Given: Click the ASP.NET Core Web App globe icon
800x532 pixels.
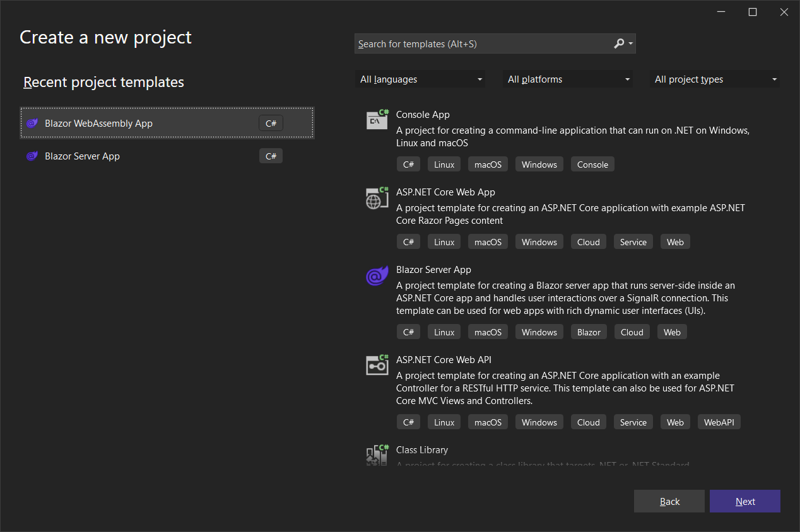Looking at the screenshot, I should coord(377,198).
